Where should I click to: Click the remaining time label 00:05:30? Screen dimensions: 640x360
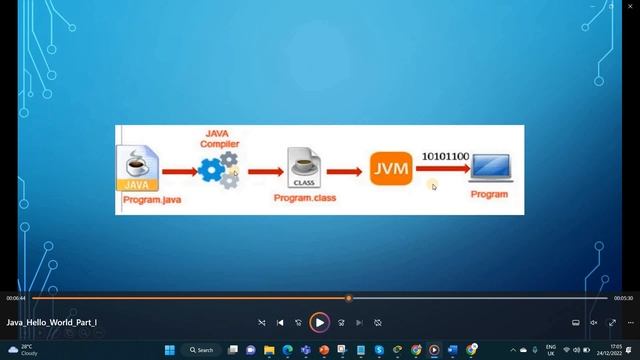click(623, 298)
